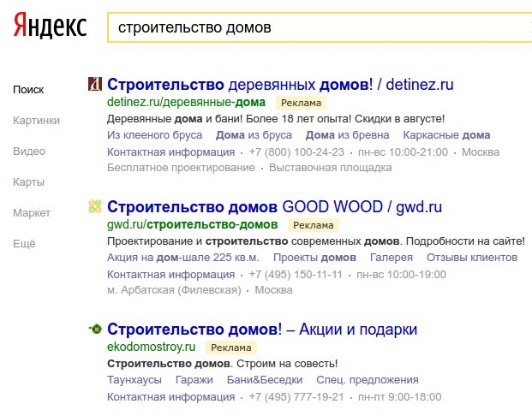Open the ekodomostroy.ru green URL
Screen dimensions: 532x416
(152, 347)
